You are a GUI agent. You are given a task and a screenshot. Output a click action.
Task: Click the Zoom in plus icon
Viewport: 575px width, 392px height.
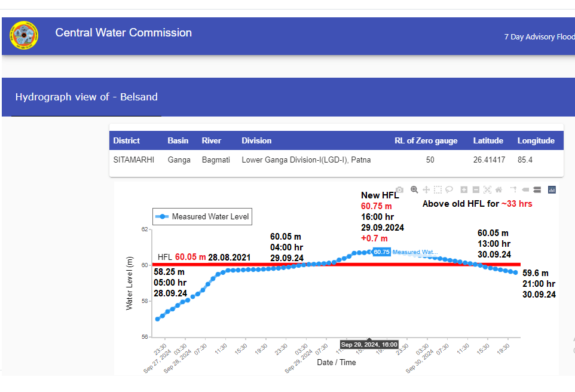(464, 189)
